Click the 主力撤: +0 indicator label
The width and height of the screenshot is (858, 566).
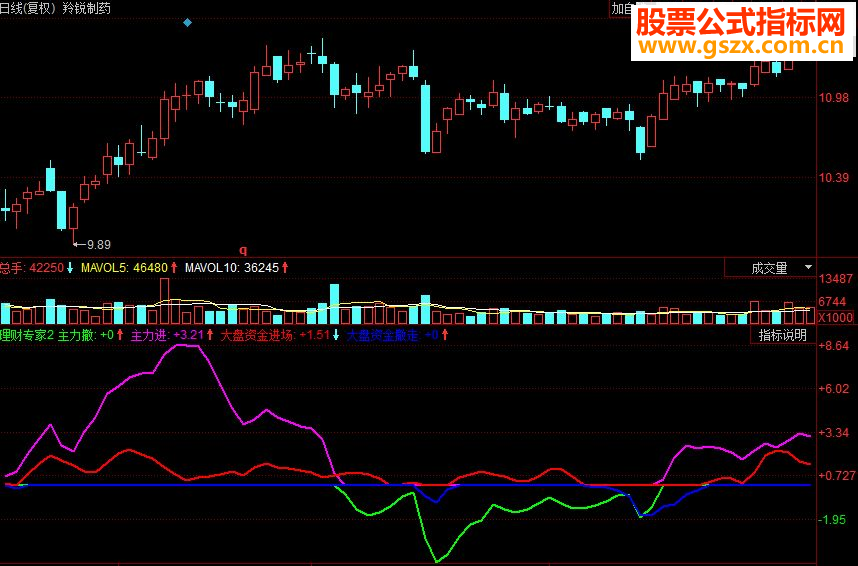click(x=86, y=335)
